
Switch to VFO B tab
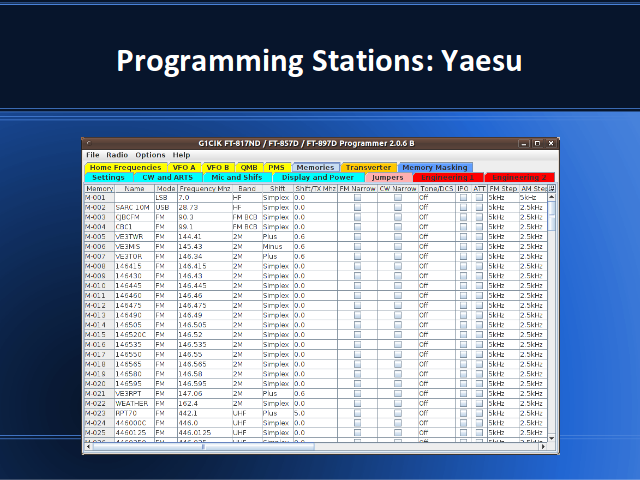click(x=218, y=167)
